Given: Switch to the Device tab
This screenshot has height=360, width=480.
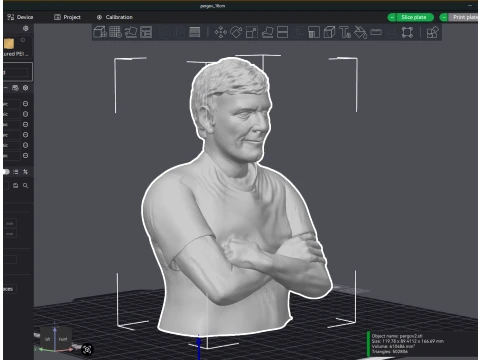Looking at the screenshot, I should coord(20,17).
